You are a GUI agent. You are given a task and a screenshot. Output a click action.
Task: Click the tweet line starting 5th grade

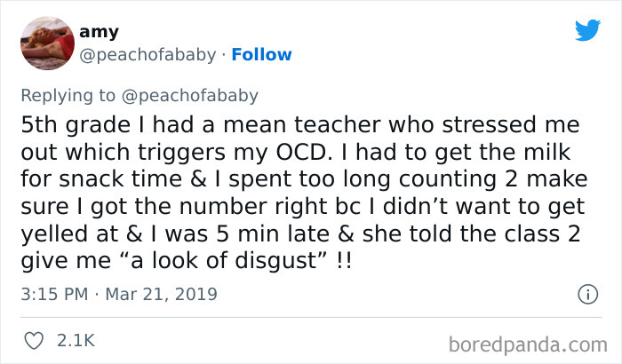coord(300,125)
